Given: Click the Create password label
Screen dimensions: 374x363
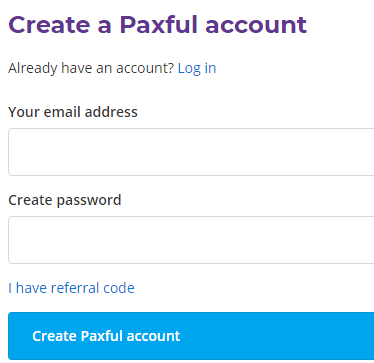Looking at the screenshot, I should pos(65,200).
